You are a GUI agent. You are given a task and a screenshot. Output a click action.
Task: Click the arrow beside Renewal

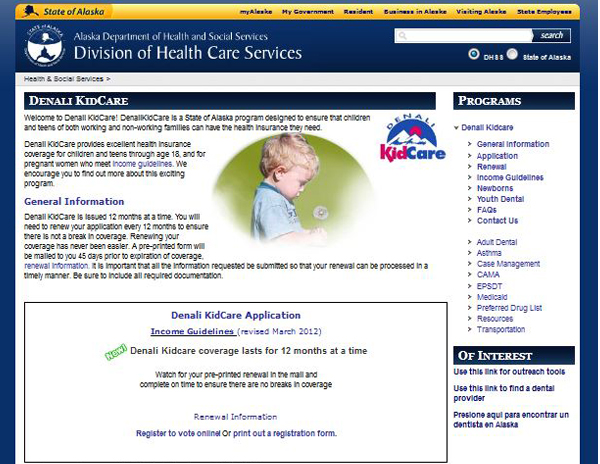470,166
